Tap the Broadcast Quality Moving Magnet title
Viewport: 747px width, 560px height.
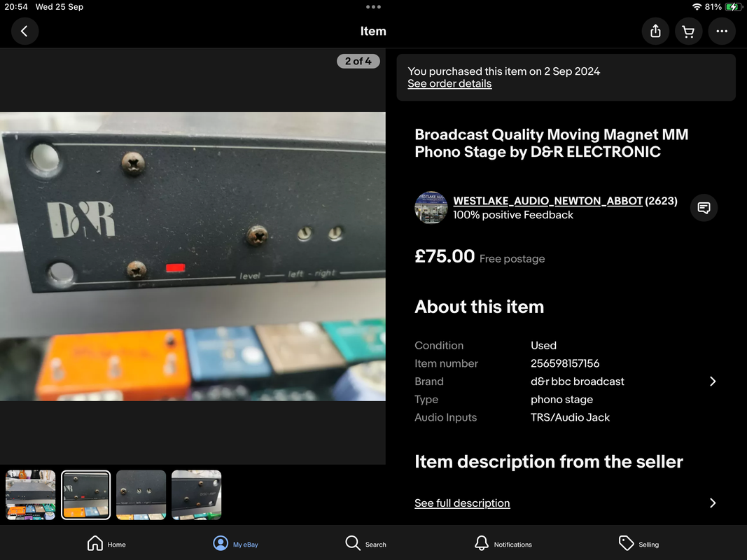point(551,143)
